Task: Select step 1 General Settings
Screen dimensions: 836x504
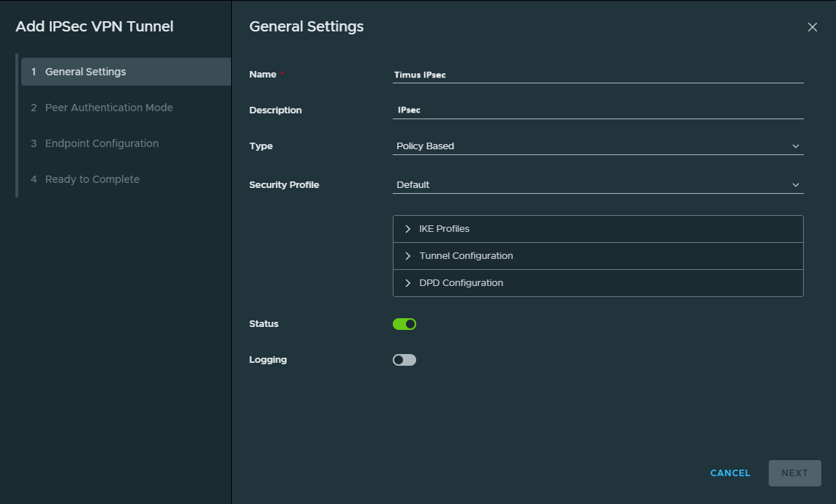Action: pyautogui.click(x=126, y=72)
